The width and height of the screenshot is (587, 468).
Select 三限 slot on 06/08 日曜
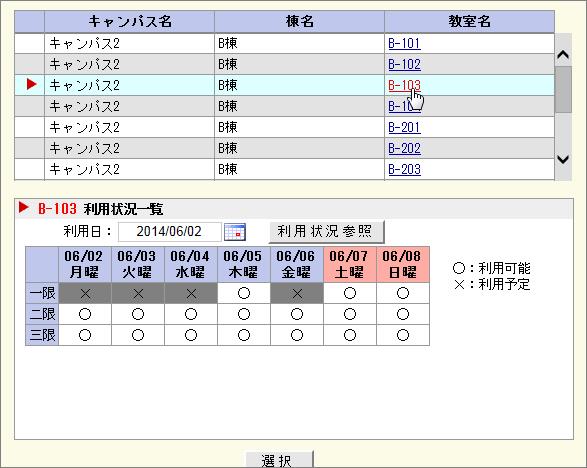tap(403, 335)
